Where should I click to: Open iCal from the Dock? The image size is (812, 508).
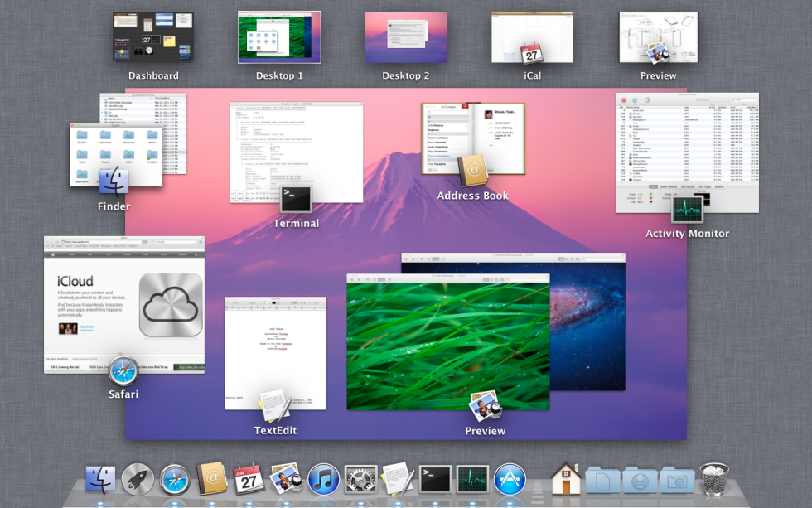click(249, 479)
